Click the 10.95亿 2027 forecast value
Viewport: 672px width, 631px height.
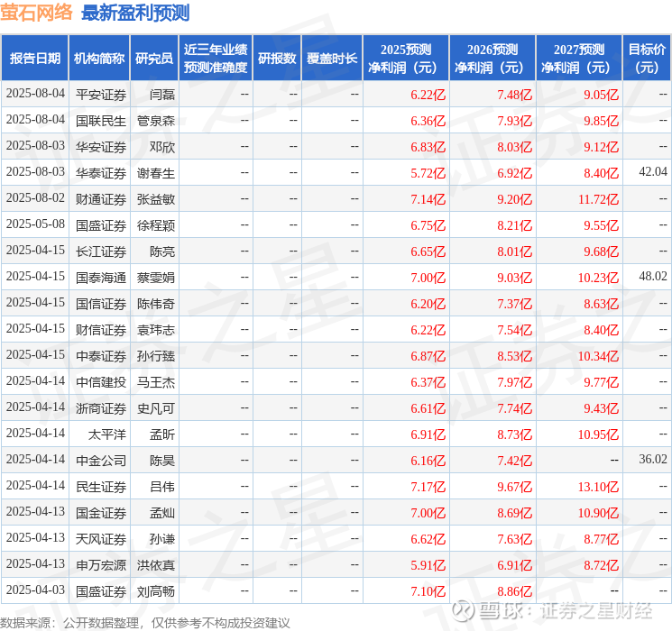(598, 434)
